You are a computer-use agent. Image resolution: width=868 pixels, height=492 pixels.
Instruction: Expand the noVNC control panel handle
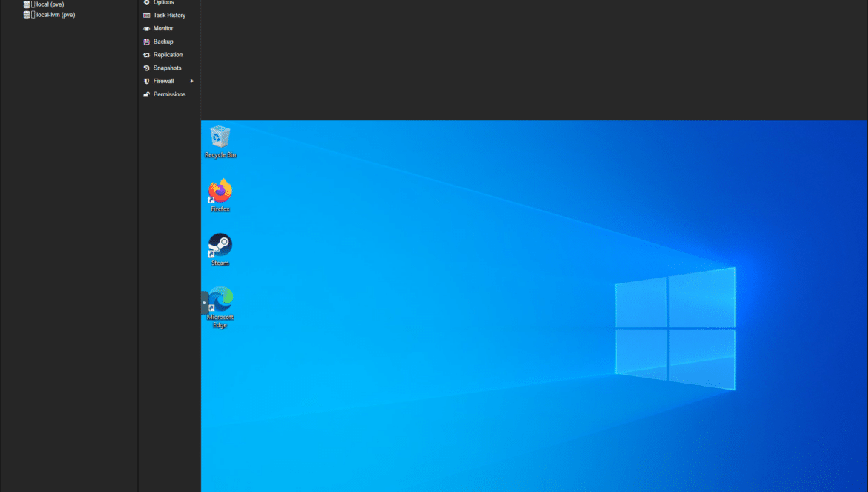(x=204, y=303)
